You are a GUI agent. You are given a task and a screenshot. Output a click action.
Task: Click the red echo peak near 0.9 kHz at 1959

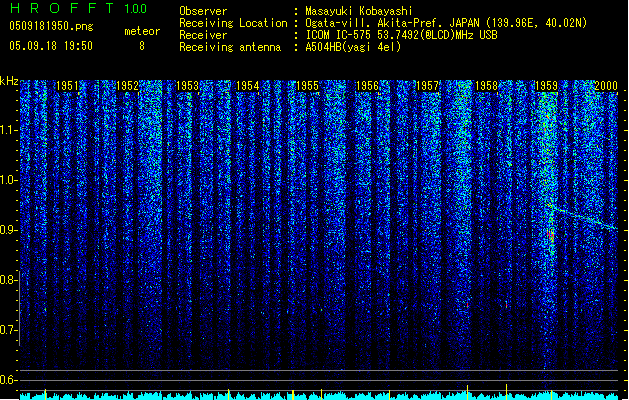551,234
